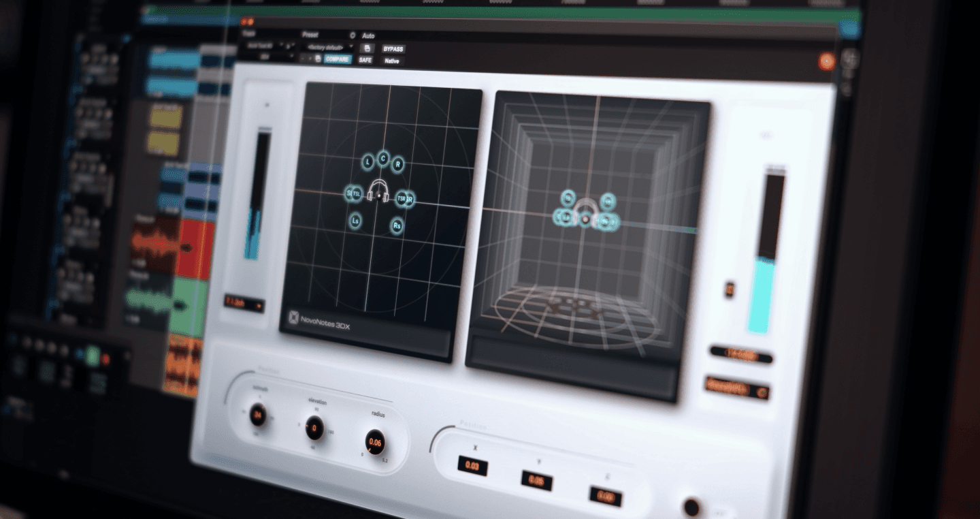Select the green audio clip in DAW timeline

click(188, 305)
